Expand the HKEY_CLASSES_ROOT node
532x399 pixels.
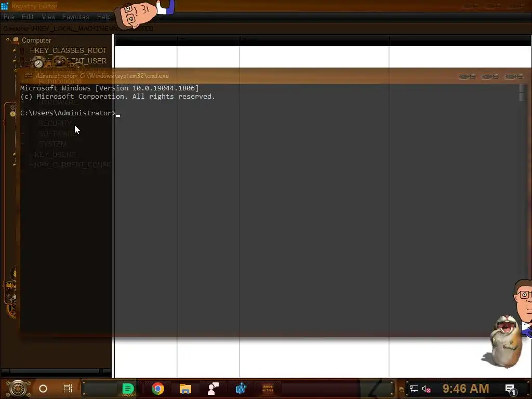coord(14,50)
